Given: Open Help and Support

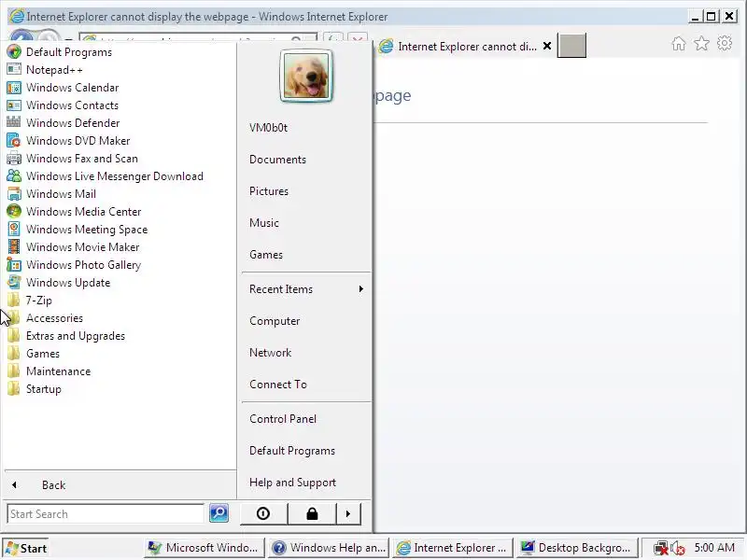Looking at the screenshot, I should (292, 483).
